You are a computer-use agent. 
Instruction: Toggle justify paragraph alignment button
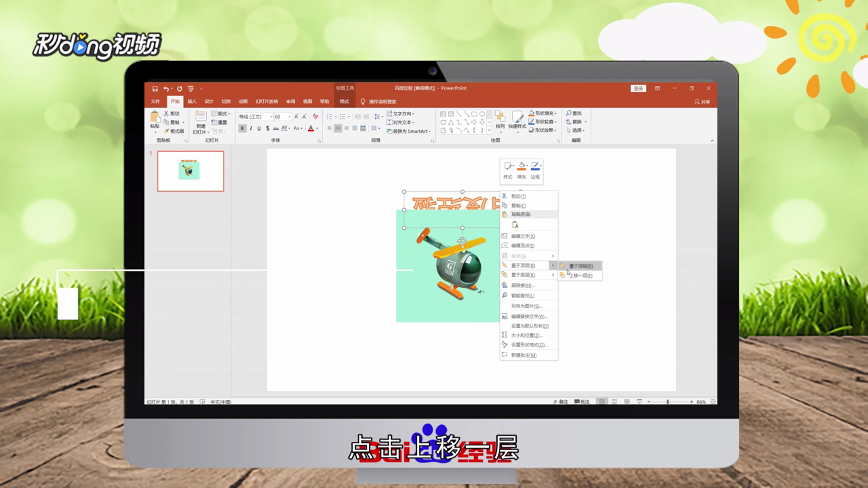pos(355,128)
